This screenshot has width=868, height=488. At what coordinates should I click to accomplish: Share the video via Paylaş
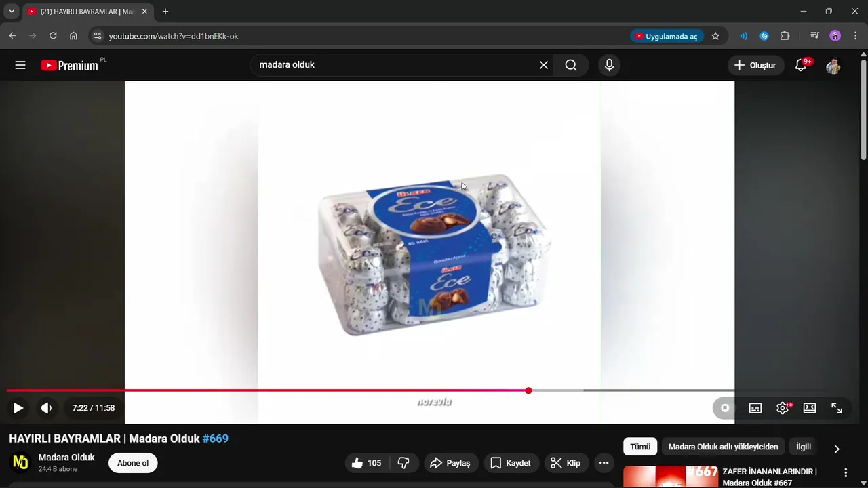click(x=450, y=463)
